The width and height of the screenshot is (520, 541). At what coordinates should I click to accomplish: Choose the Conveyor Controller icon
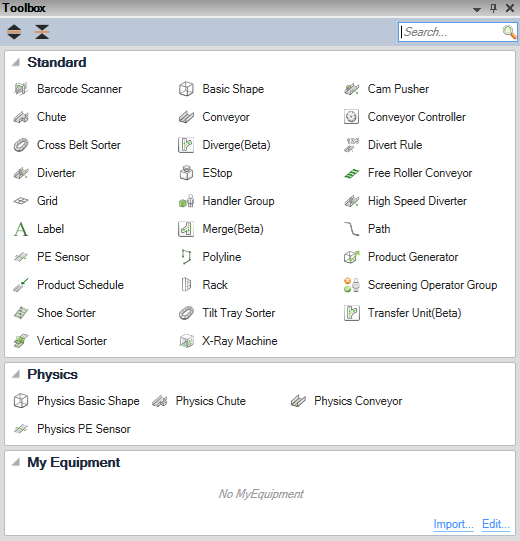click(x=352, y=117)
